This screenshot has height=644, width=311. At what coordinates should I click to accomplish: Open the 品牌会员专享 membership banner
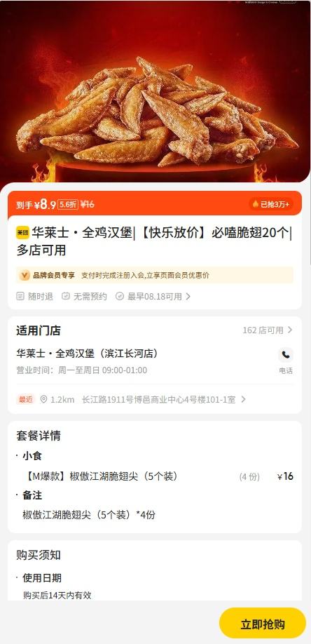[x=155, y=275]
